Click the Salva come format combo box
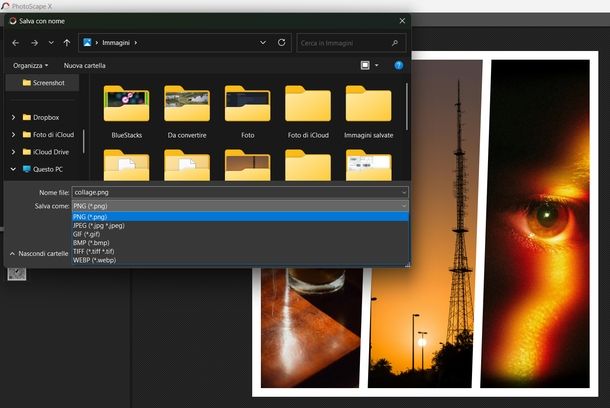The image size is (610, 408). 240,206
